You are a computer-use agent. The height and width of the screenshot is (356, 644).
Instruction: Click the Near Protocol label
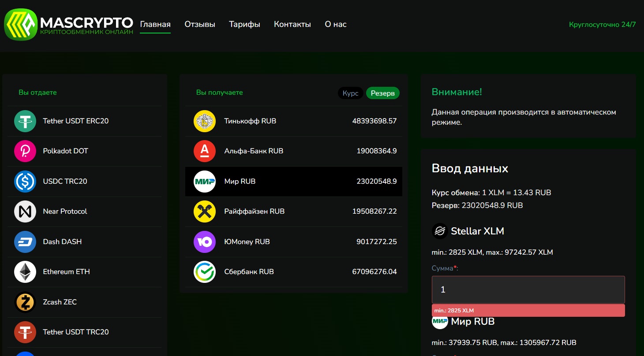[x=65, y=211]
